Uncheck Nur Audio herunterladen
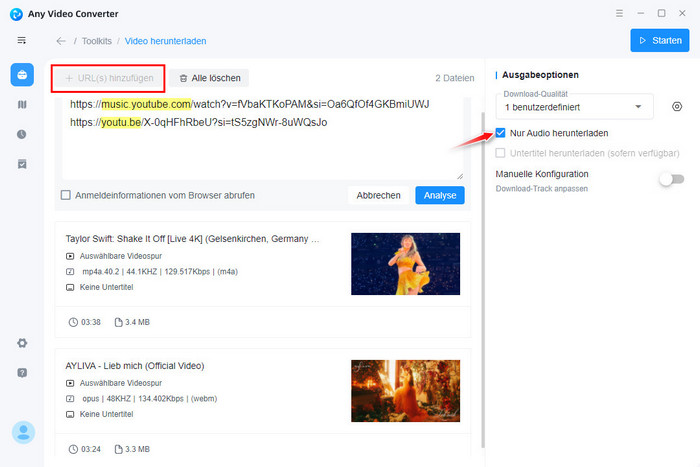 [500, 133]
